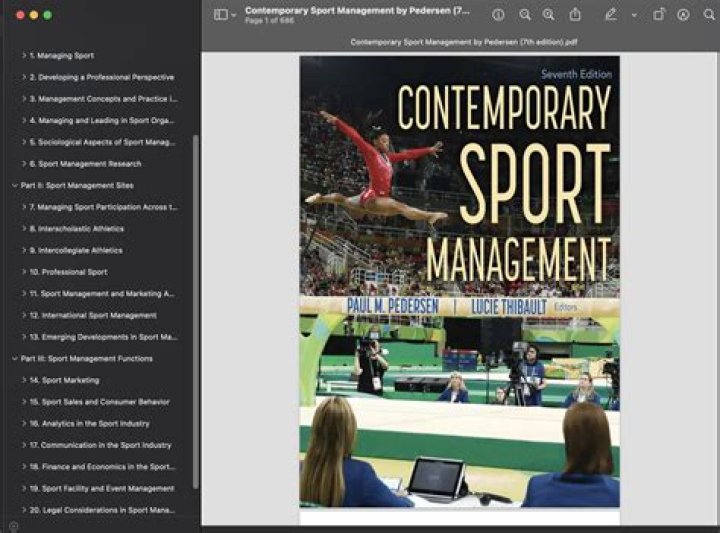720x533 pixels.
Task: Open sidebar view dropdown arrow
Action: point(234,15)
